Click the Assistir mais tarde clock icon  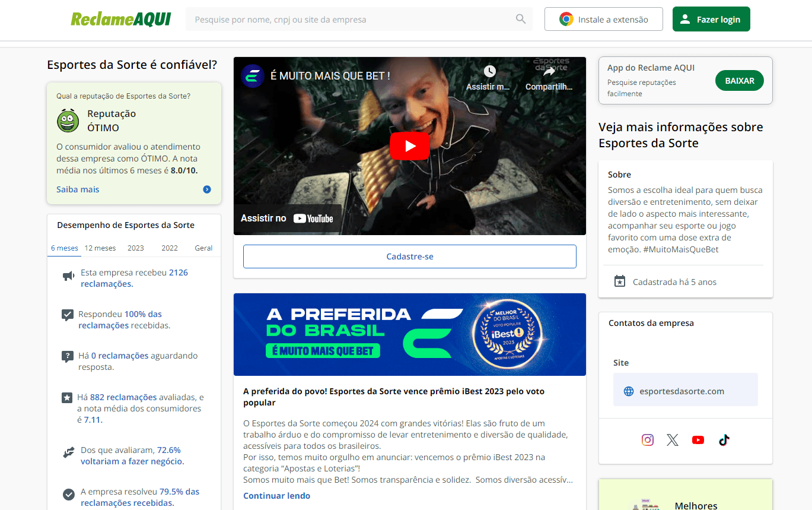(489, 71)
